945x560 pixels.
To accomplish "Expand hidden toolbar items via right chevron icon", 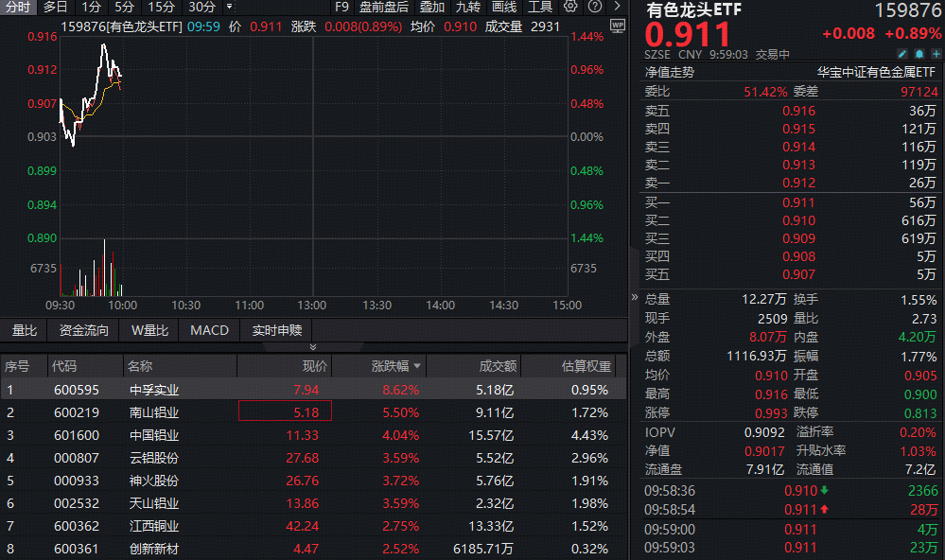I will 617,8.
